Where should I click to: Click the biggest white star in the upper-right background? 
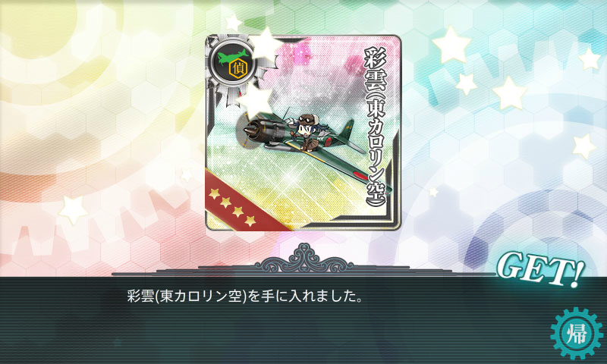click(451, 45)
